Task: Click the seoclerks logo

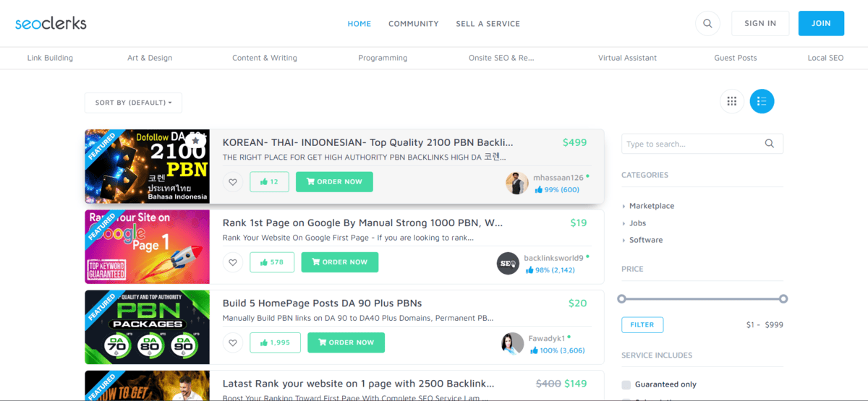Action: (x=51, y=23)
